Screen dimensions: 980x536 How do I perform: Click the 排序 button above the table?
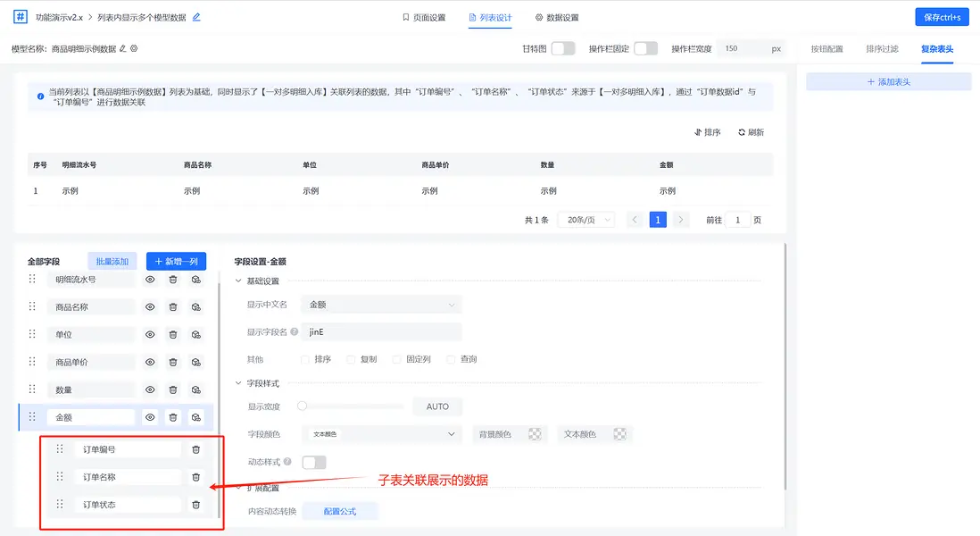click(x=708, y=132)
